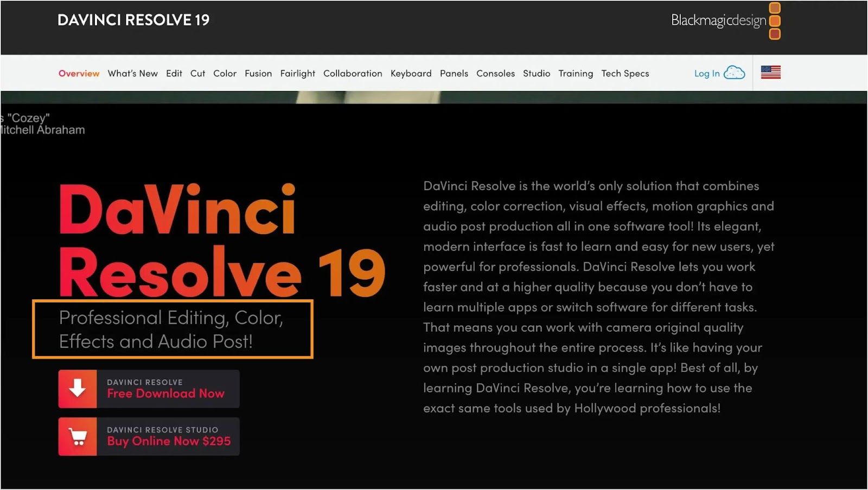Open the Color tab

pos(225,73)
